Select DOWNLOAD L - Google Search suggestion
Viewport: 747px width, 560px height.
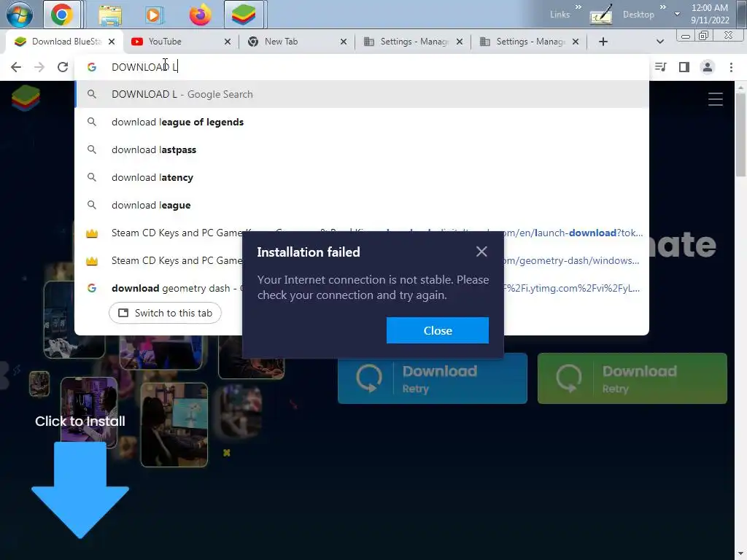coord(362,94)
